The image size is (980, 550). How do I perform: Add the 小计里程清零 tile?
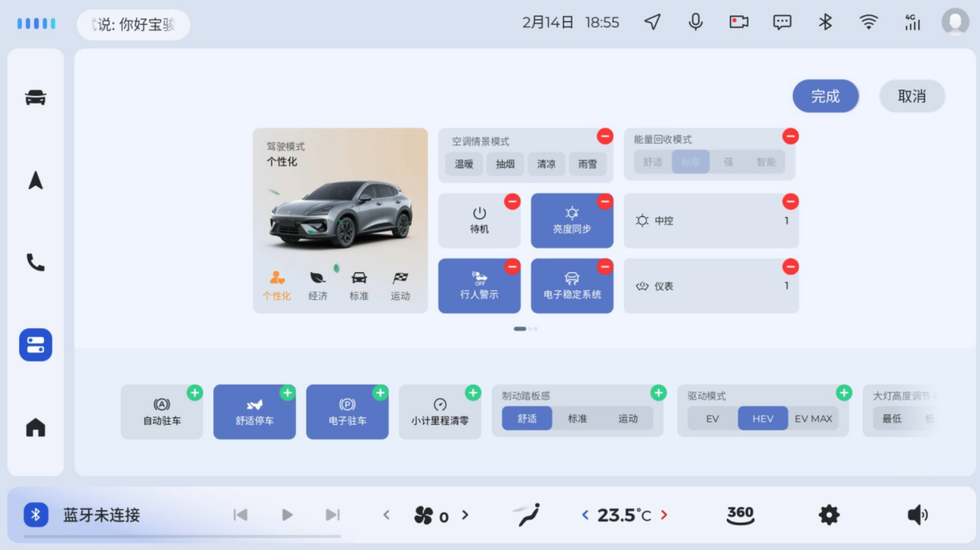(473, 393)
